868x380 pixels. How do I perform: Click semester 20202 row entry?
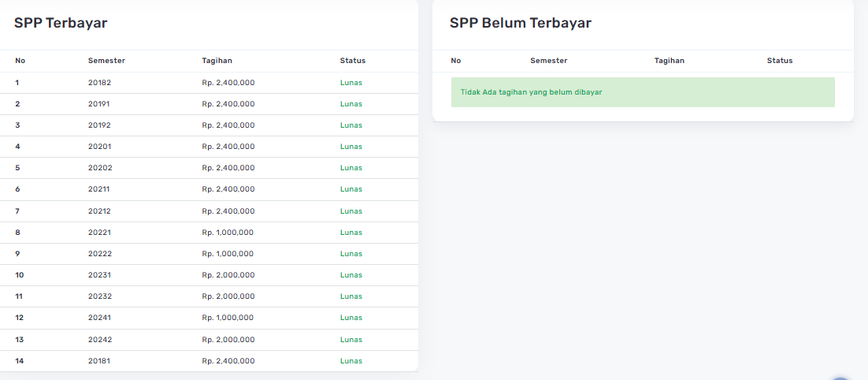click(99, 168)
